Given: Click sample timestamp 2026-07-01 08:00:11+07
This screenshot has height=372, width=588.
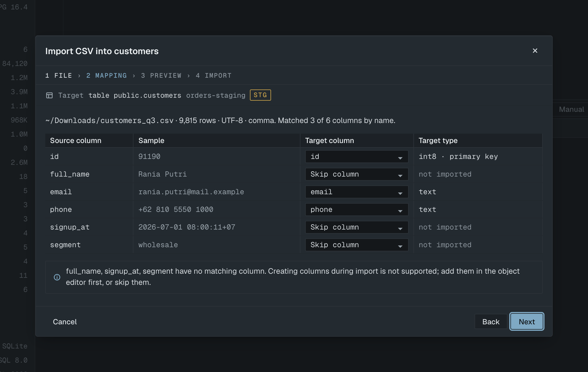Looking at the screenshot, I should point(187,227).
